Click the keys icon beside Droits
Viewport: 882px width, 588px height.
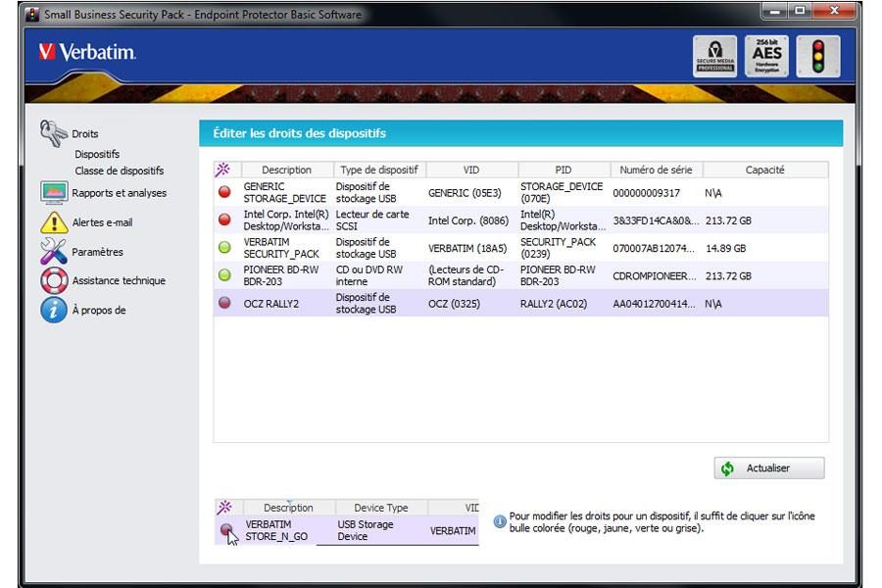(54, 133)
